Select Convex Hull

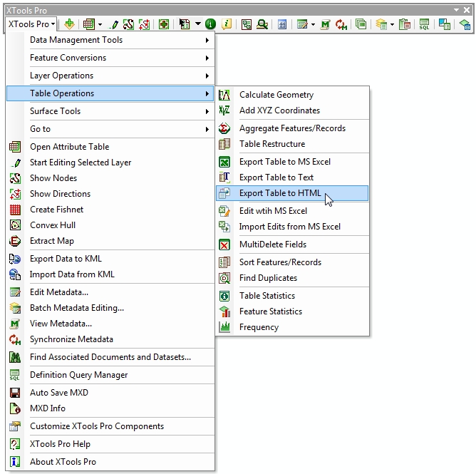110,225
